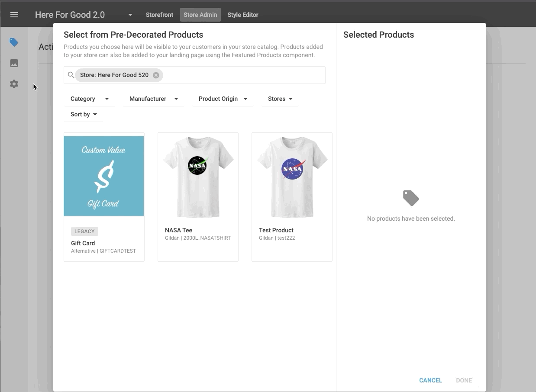
Task: Switch to the Storefront tab
Action: [x=159, y=15]
